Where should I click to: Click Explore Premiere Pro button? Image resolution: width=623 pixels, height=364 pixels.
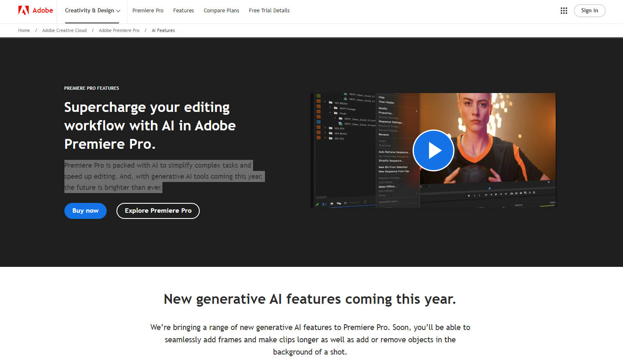[x=158, y=211]
